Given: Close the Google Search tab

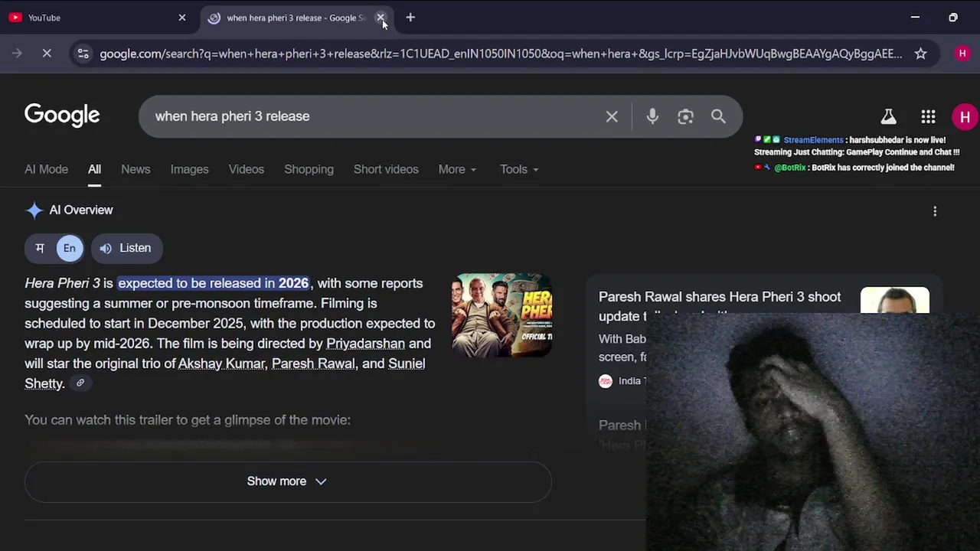Looking at the screenshot, I should [x=381, y=18].
